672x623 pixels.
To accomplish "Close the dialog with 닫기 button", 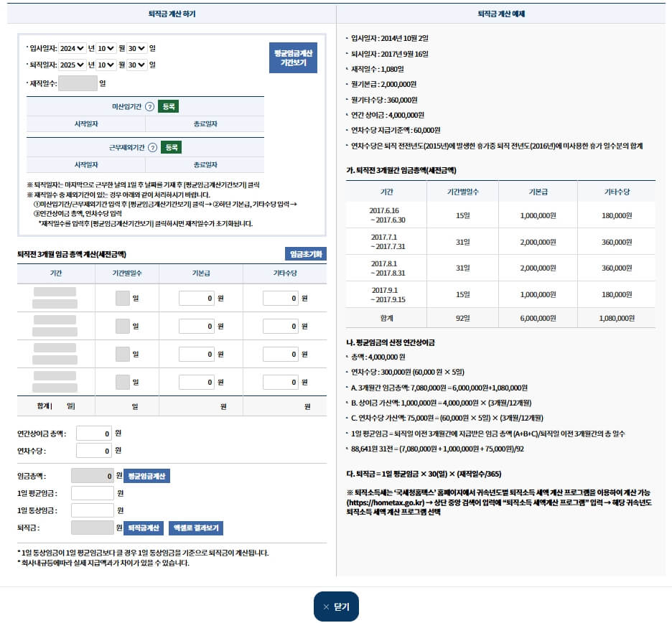I will pyautogui.click(x=336, y=606).
